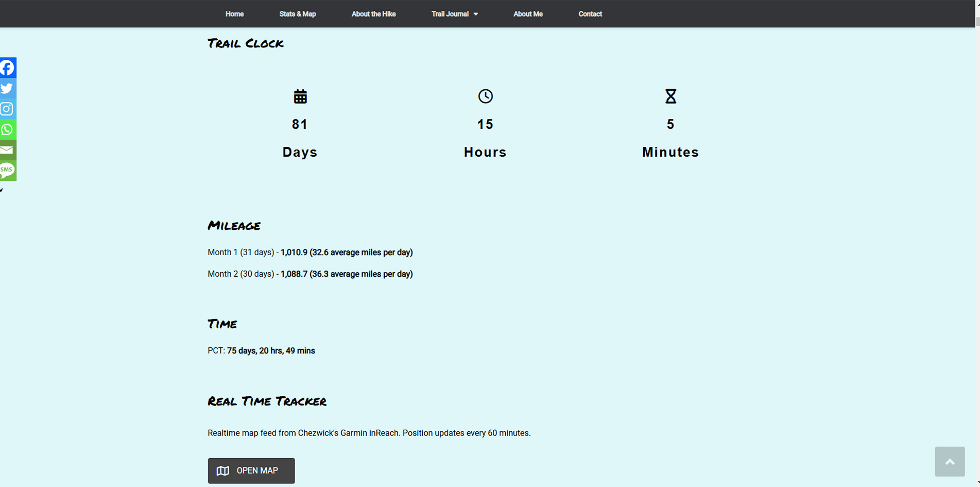The height and width of the screenshot is (487, 980).
Task: Open Instagram from the sidebar
Action: click(8, 109)
